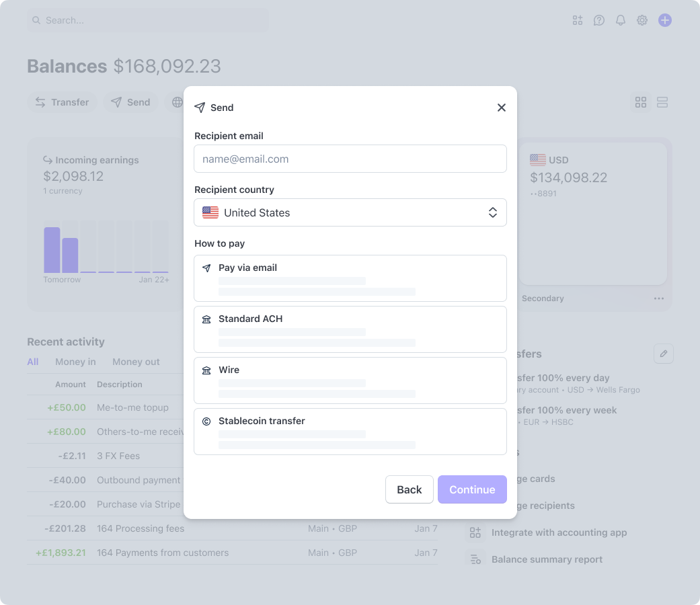Viewport: 700px width, 605px height.
Task: Click the Send button on Balances page
Action: click(x=130, y=102)
